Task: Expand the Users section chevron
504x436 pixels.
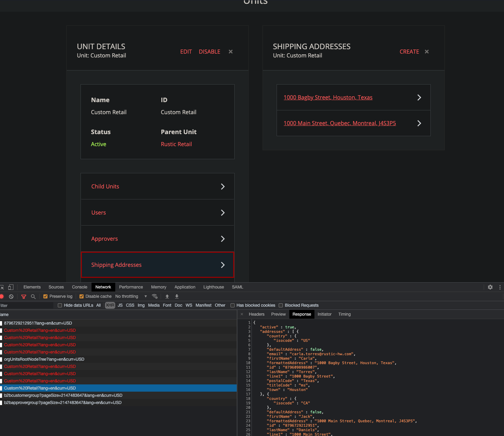Action: [x=223, y=212]
